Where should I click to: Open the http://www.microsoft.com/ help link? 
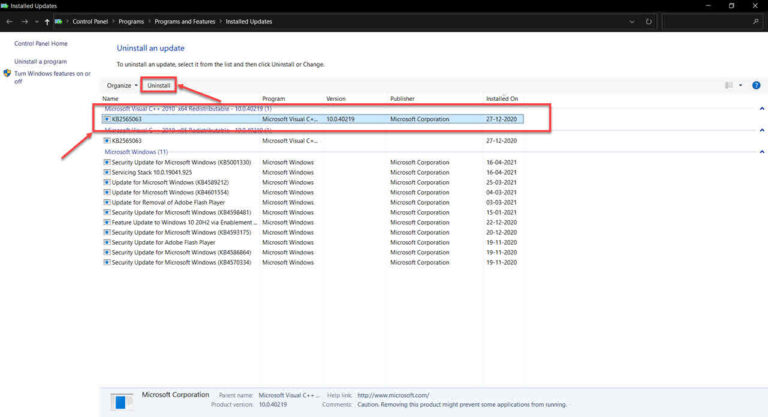(x=393, y=395)
